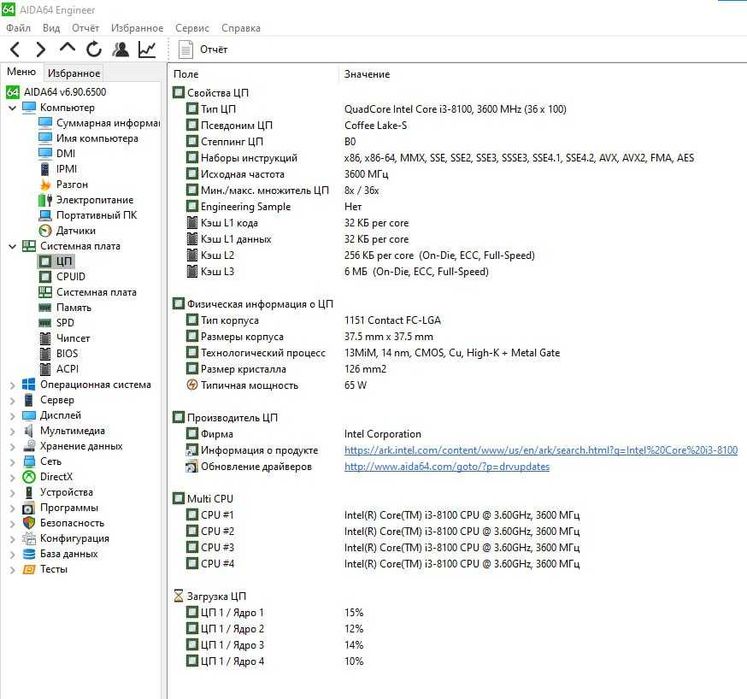This screenshot has height=699, width=747.
Task: Select the ЦП item in tree
Action: click(x=56, y=261)
